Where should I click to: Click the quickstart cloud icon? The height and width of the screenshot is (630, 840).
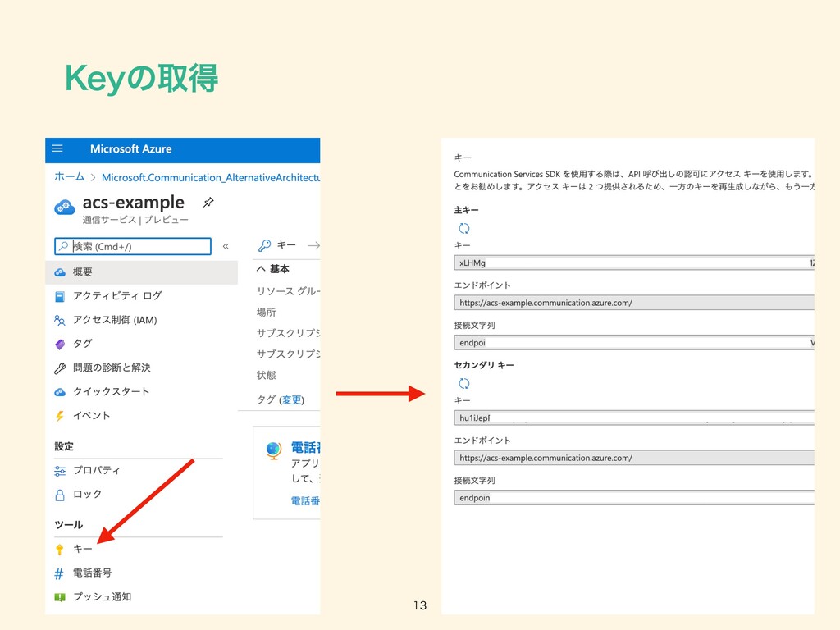point(60,392)
